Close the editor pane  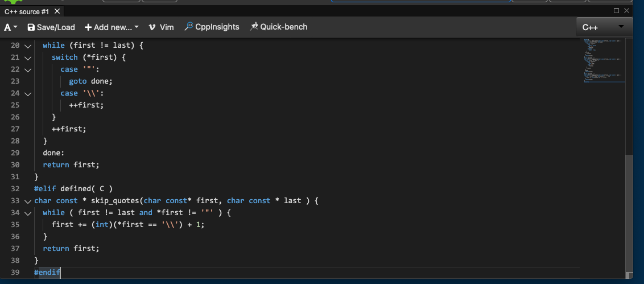tap(626, 11)
